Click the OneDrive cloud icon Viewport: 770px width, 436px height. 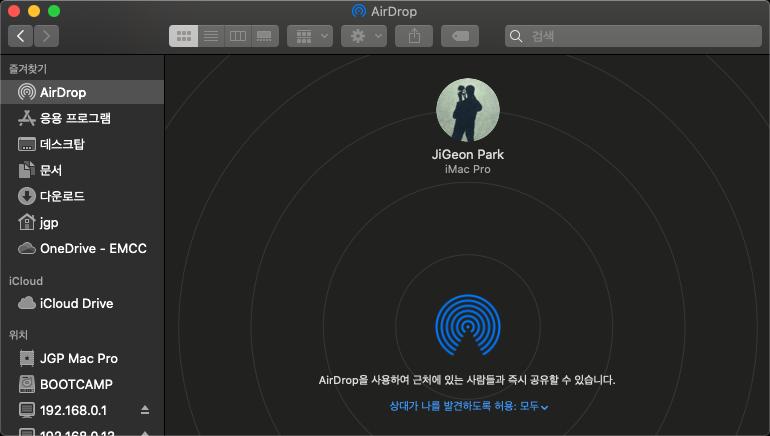pyautogui.click(x=27, y=248)
